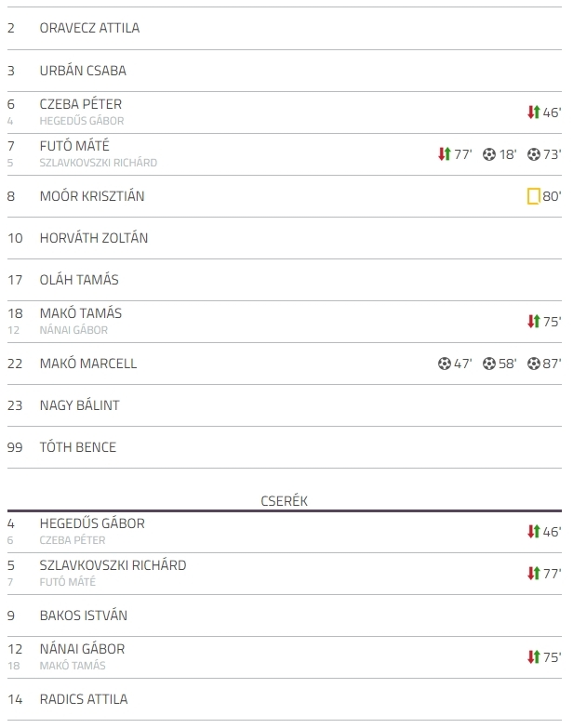Select substitute Bakos István
The image size is (573, 728).
[x=83, y=615]
